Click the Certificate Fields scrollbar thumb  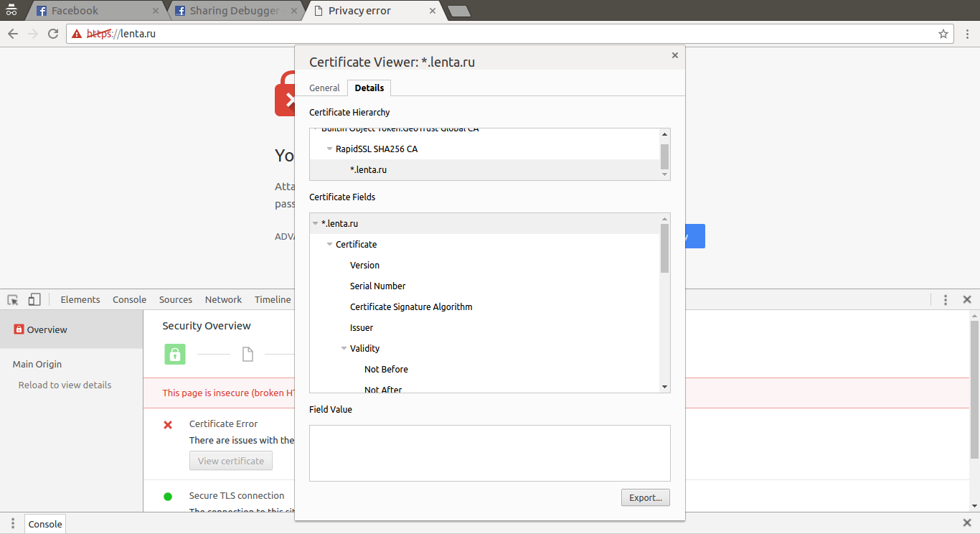coord(665,248)
